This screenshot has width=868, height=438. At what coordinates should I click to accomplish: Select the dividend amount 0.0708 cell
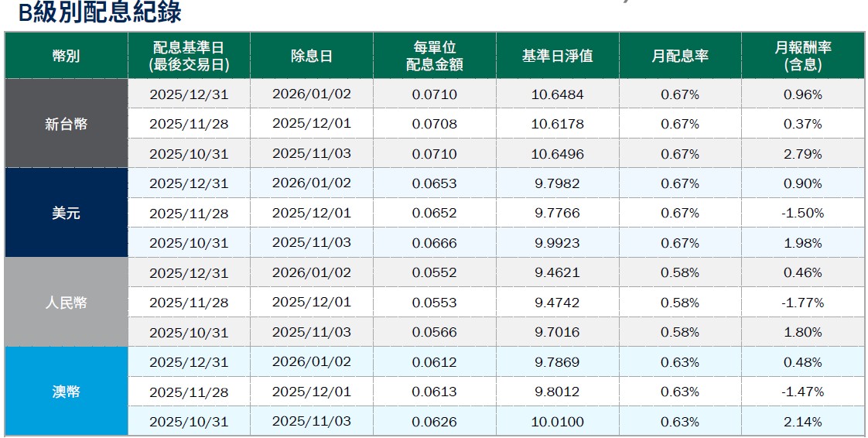(x=434, y=124)
